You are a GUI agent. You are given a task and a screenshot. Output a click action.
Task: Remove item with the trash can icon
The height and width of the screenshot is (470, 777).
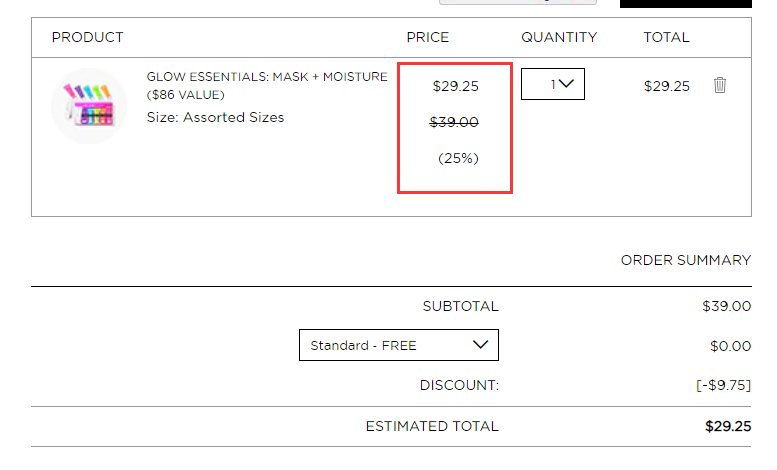coord(720,85)
